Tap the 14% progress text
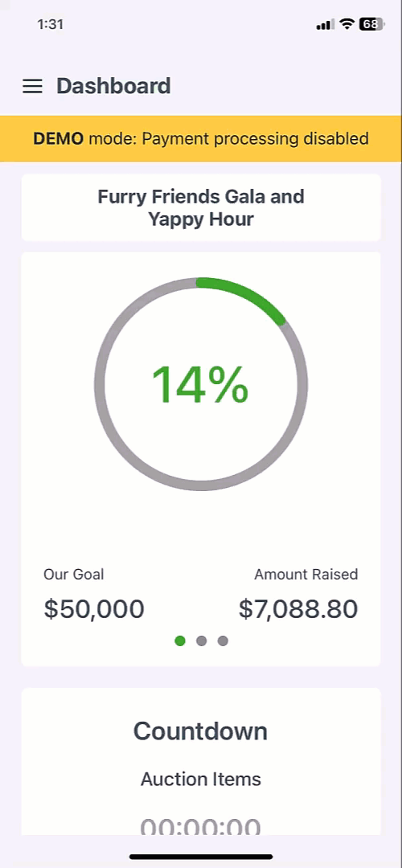Viewport: 402px width, 868px height. [x=200, y=385]
